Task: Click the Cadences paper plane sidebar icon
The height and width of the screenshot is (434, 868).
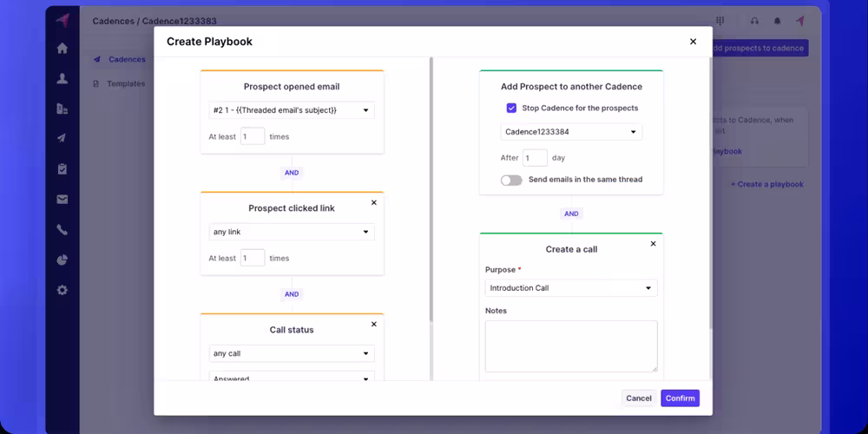Action: pos(62,139)
